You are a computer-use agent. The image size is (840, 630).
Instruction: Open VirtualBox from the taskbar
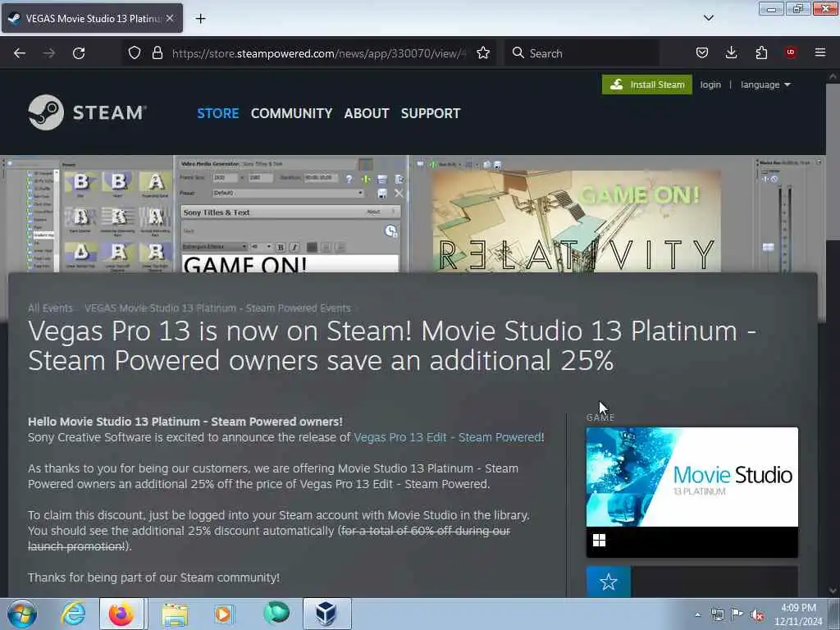[326, 614]
